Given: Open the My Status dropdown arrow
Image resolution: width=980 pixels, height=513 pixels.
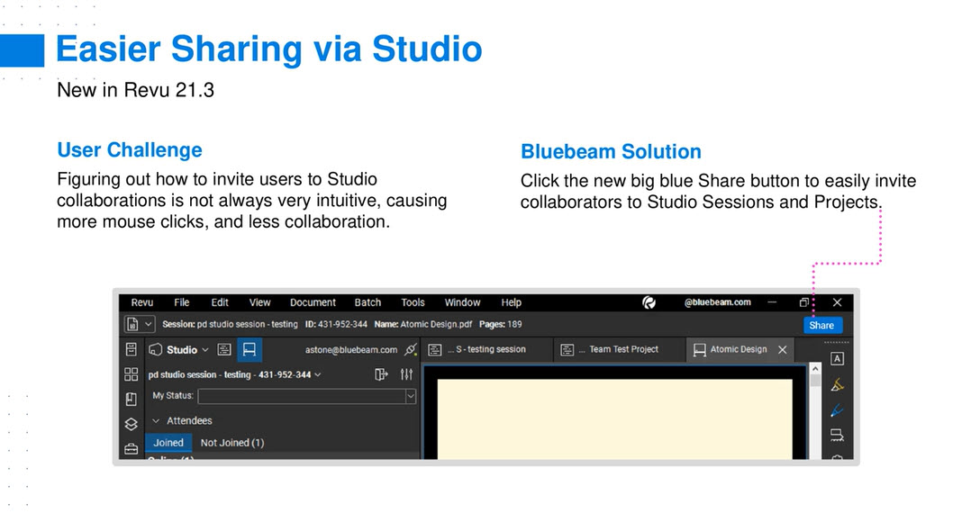Looking at the screenshot, I should [411, 396].
